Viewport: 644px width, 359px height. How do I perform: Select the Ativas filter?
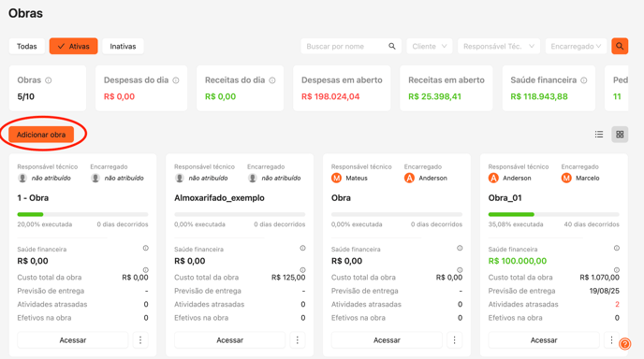click(x=74, y=47)
